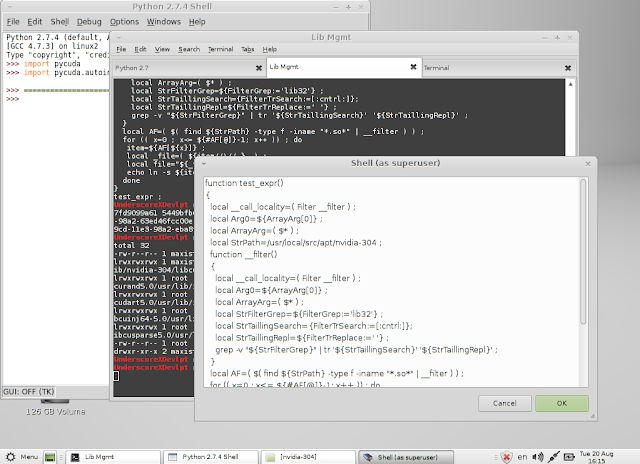Click the Lib Mgmt window title bar

click(331, 38)
